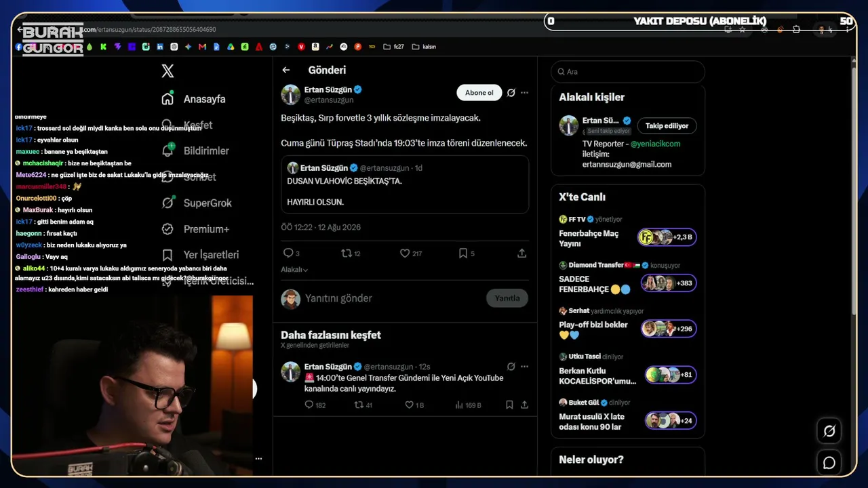Click the SuperGrok icon in sidebar
Screen dimensions: 868x488
167,203
